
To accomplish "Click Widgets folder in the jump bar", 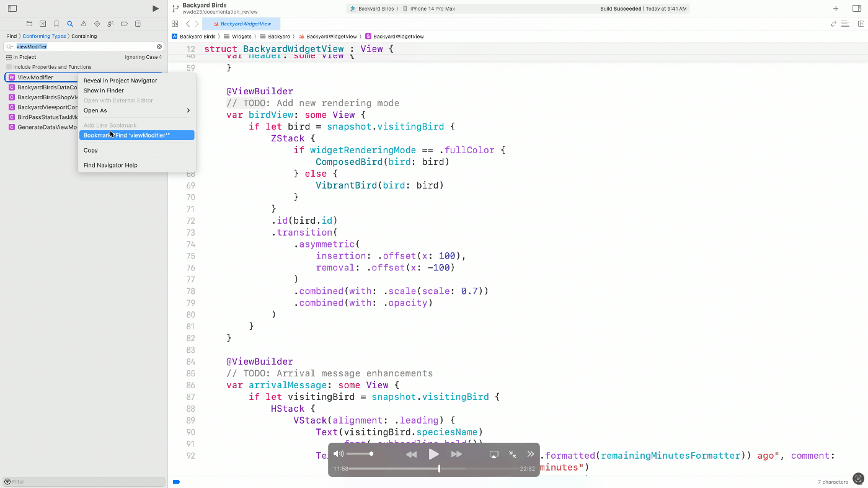I will [x=237, y=37].
